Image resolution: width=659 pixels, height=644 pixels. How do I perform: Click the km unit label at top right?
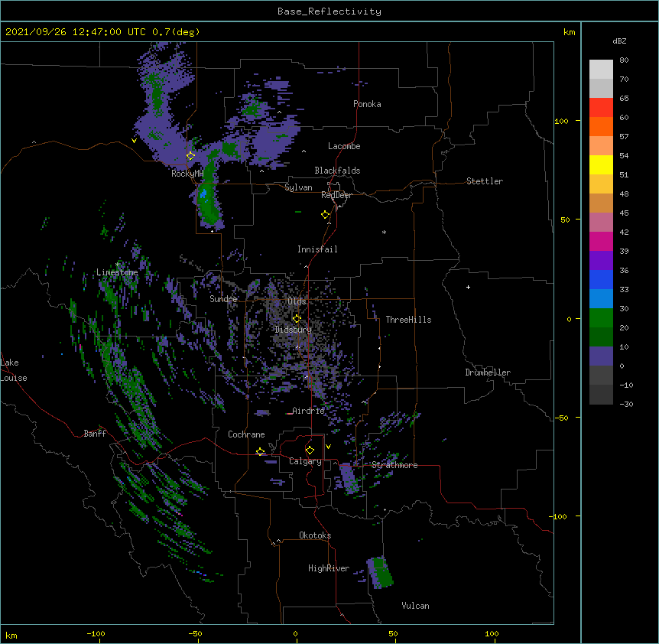tap(569, 32)
